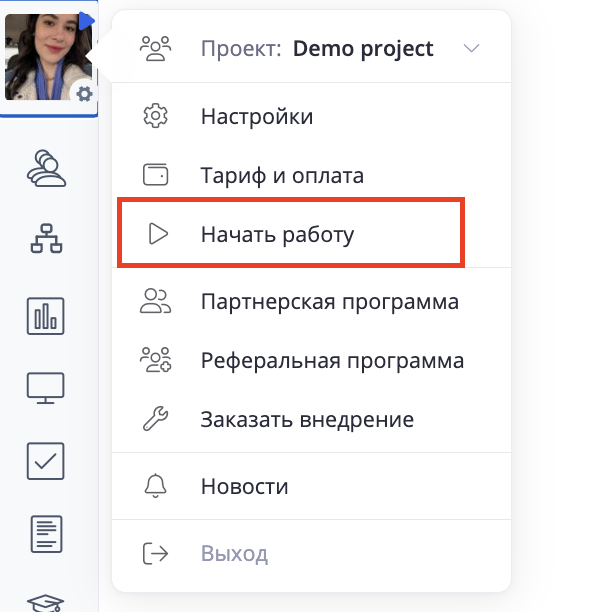Open the checkmark tasks sidebar icon

point(46,461)
